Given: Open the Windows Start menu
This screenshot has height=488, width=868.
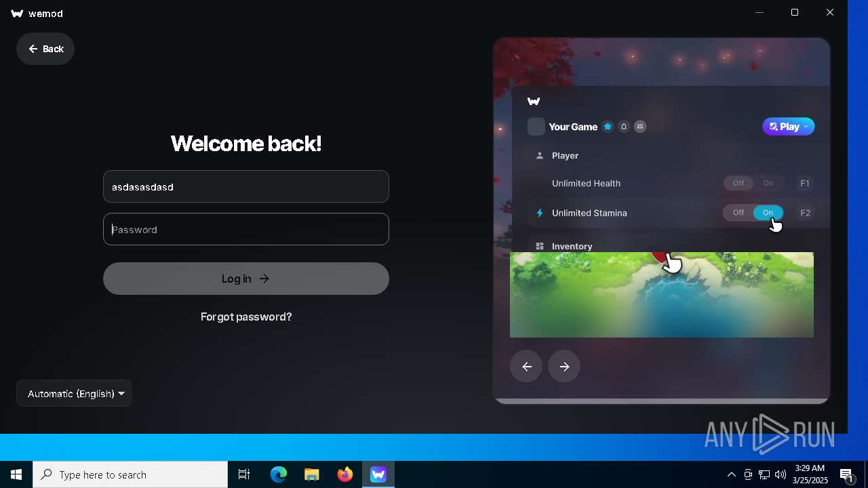Looking at the screenshot, I should pos(16,474).
